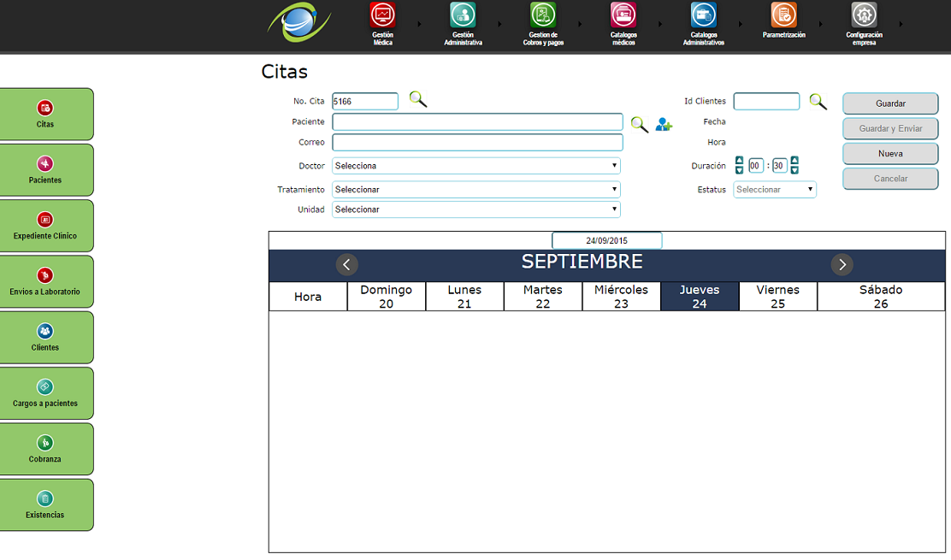Increase the duration hours stepper
This screenshot has width=951, height=560.
740,161
